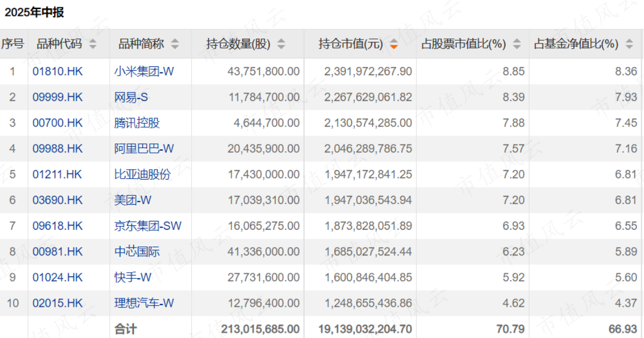The image size is (644, 338).
Task: Select market value 1,685,027,524.44
Action: pyautogui.click(x=368, y=252)
